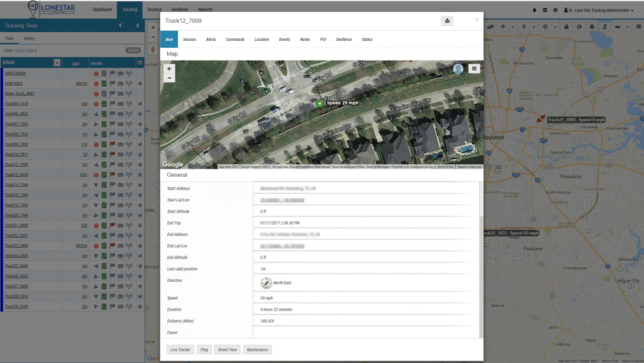Screen dimensions: 644x363
Task: Toggle the checkbox on the Truck06_4832 row
Action: pos(140,114)
